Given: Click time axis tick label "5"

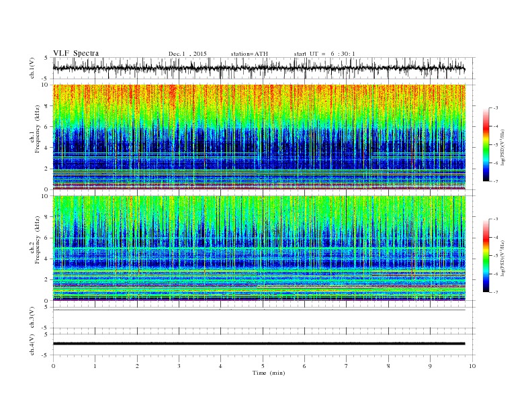Looking at the screenshot, I should 263,366.
